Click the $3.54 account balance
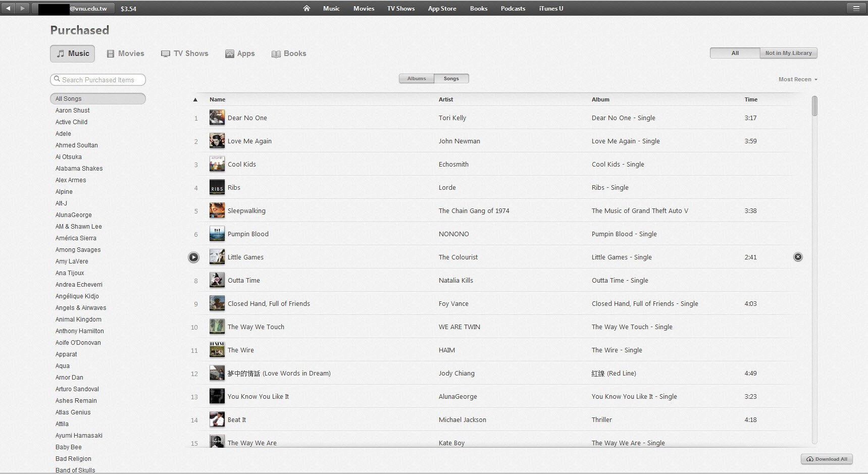Viewport: 868px width, 474px height. pos(128,9)
